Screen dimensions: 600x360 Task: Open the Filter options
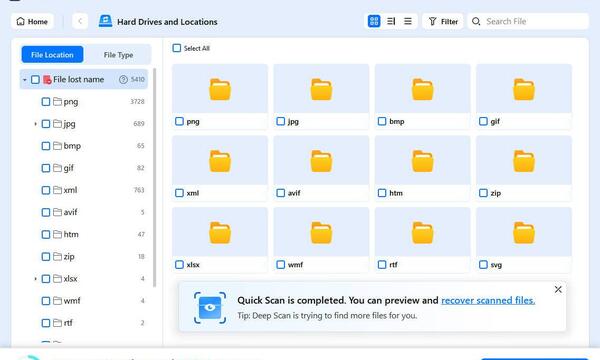(x=443, y=21)
